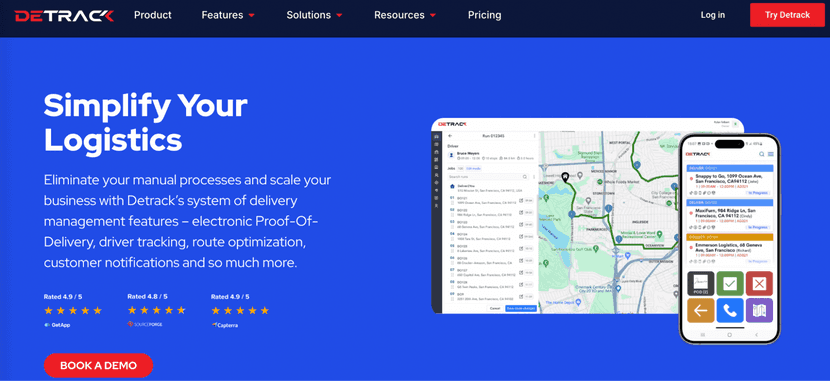
Task: Expand the Resources dropdown menu
Action: (405, 15)
